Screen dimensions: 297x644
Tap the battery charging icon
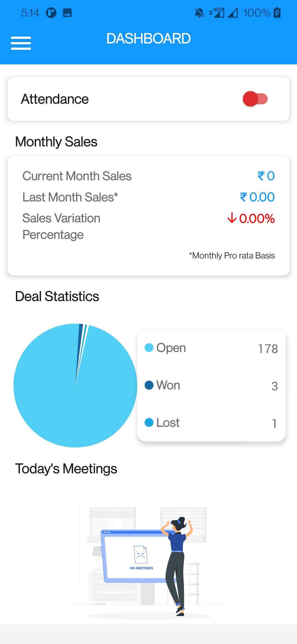(x=277, y=13)
